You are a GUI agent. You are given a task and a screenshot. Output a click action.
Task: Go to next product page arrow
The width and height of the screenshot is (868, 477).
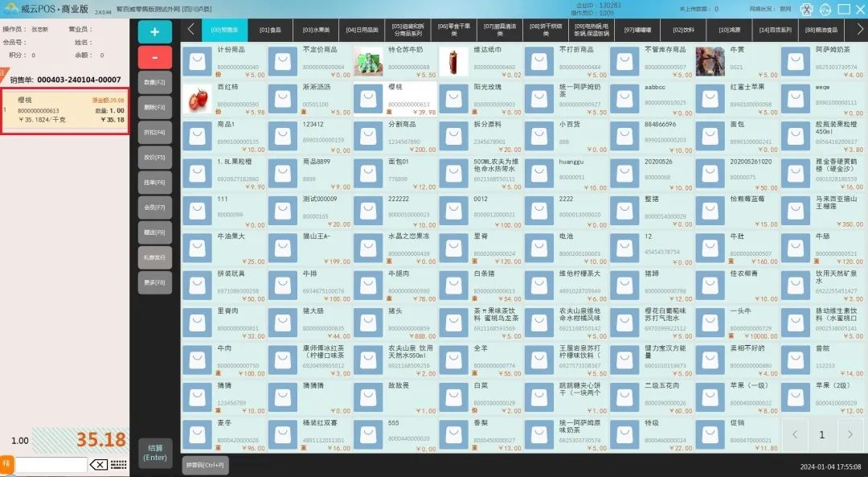850,434
